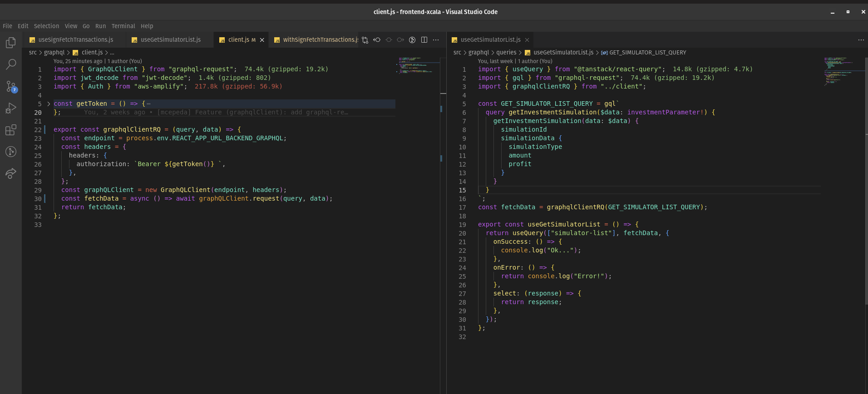Expand the folded getToken function on line 5
868x394 pixels.
coord(49,104)
